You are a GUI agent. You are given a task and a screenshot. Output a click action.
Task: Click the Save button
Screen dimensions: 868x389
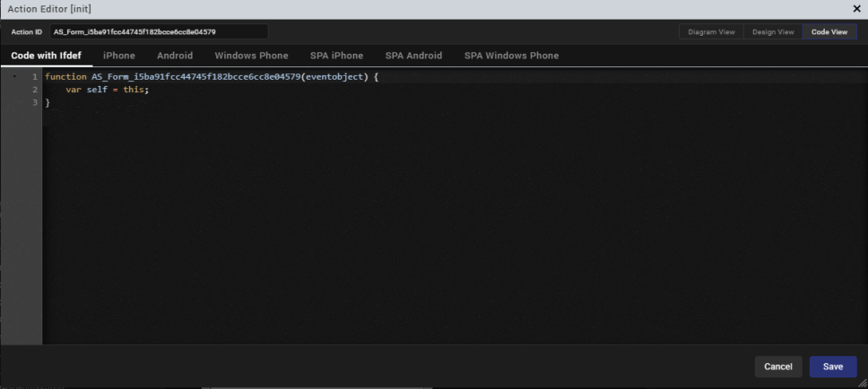(832, 367)
